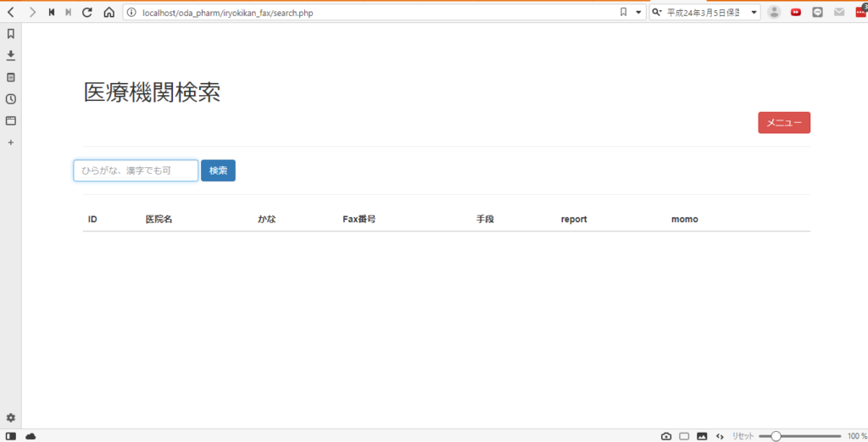
Task: Open sidebar settings via the gear icon
Action: point(11,417)
